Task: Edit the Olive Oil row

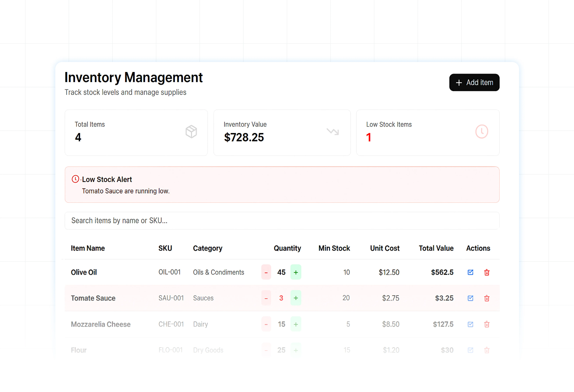Action: click(470, 272)
